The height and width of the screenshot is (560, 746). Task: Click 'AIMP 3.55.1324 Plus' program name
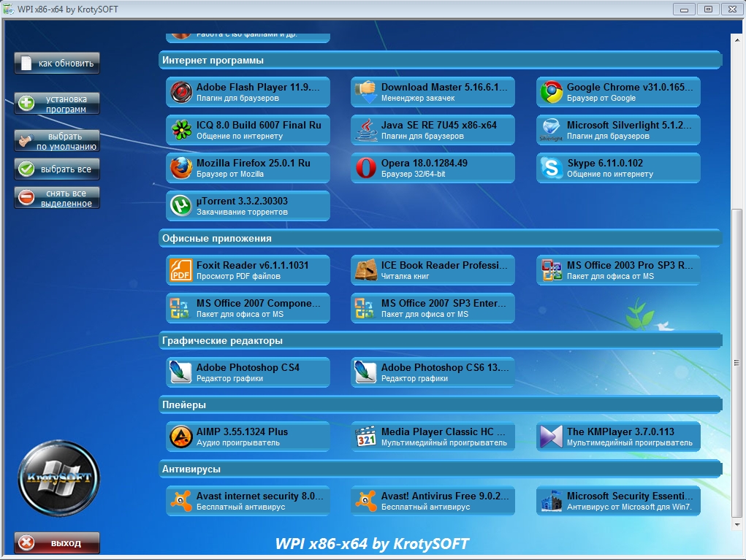[x=242, y=431]
